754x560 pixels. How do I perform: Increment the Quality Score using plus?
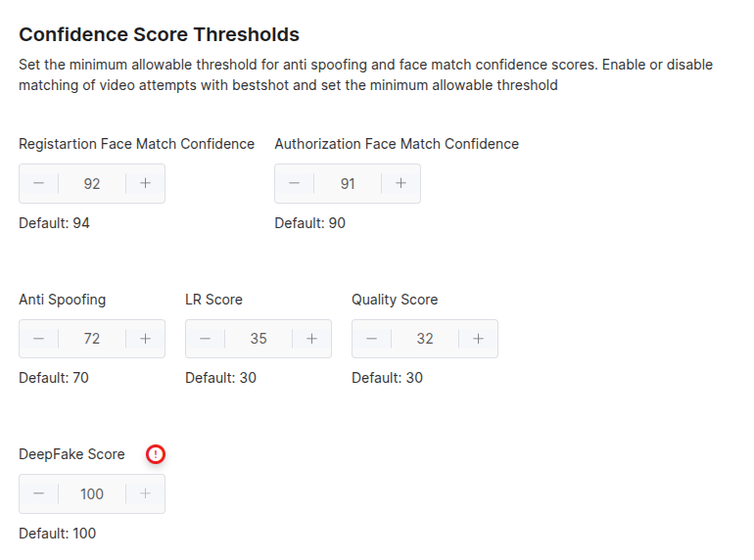point(478,339)
